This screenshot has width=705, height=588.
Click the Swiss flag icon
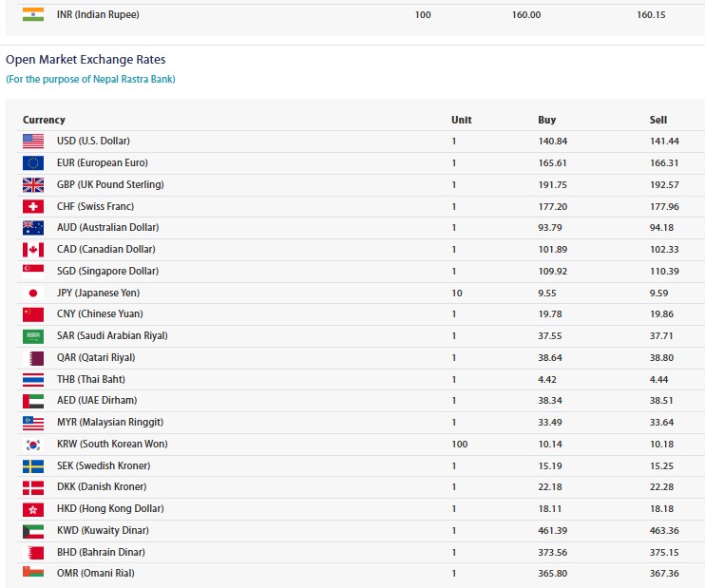(33, 207)
